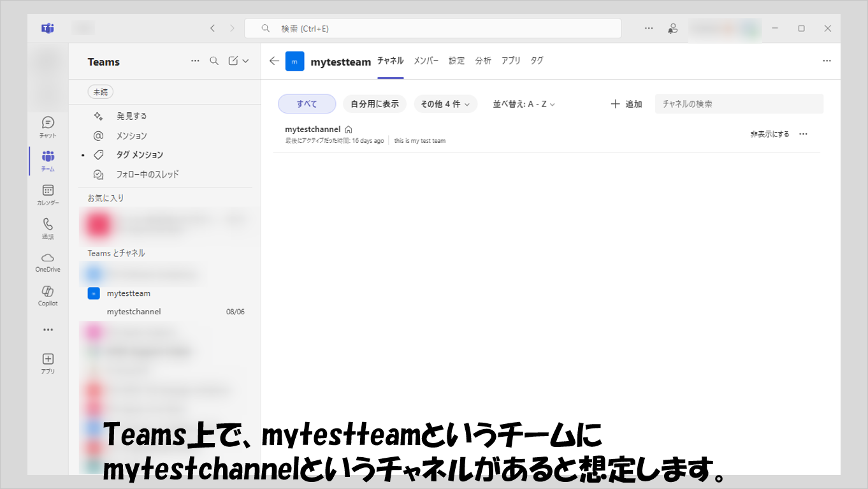
Task: Select the Show for me filter pill
Action: coord(375,104)
